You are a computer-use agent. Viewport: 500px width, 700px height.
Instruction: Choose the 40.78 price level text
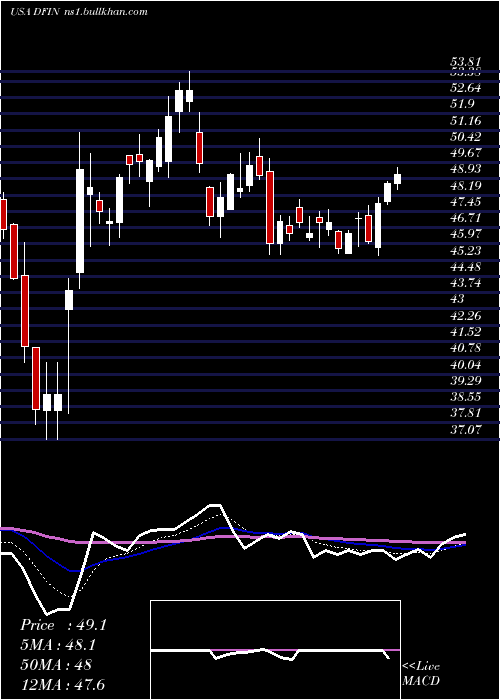[465, 348]
